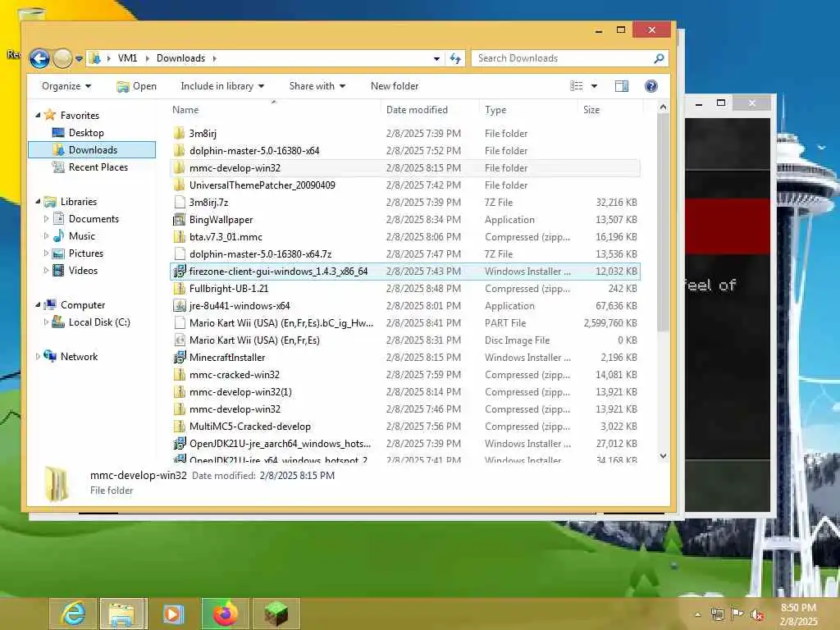Select the Fullbright-UB-1.21 zip icon
The image size is (840, 630).
coord(180,288)
